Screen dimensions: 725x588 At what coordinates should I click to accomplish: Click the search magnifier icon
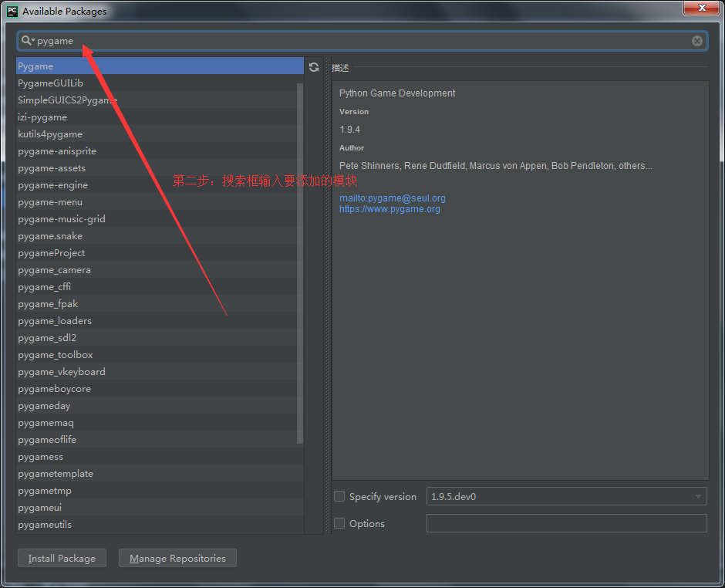(27, 41)
